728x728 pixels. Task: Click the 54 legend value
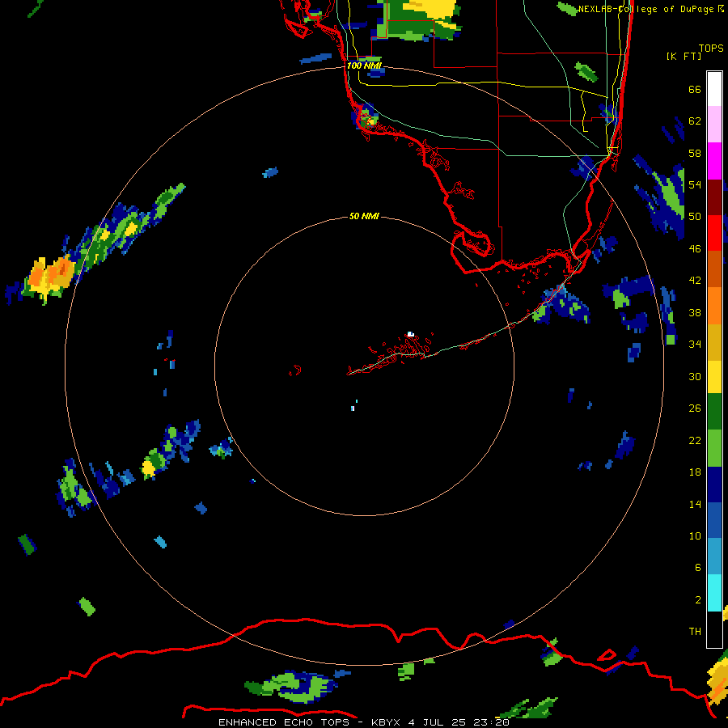(695, 184)
